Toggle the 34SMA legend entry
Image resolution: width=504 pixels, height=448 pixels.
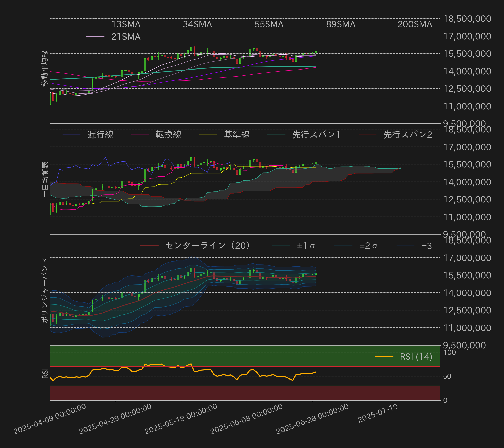pos(197,24)
